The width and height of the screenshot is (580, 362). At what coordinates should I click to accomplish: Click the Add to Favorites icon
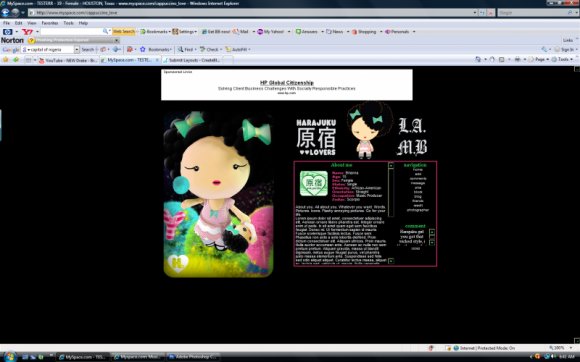(16, 60)
